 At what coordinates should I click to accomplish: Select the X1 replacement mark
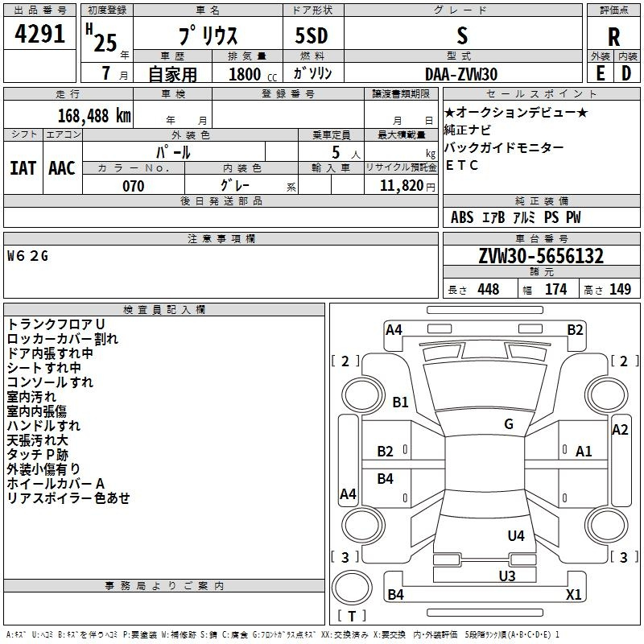[x=573, y=594]
